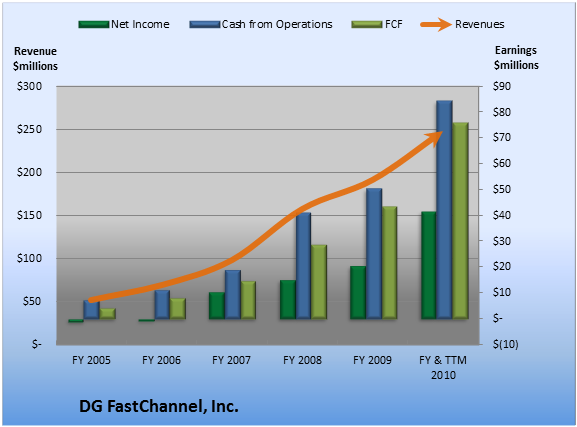Select FY 2007 Cash from Operations bar
Screen dimensions: 577x427
pyautogui.click(x=233, y=294)
